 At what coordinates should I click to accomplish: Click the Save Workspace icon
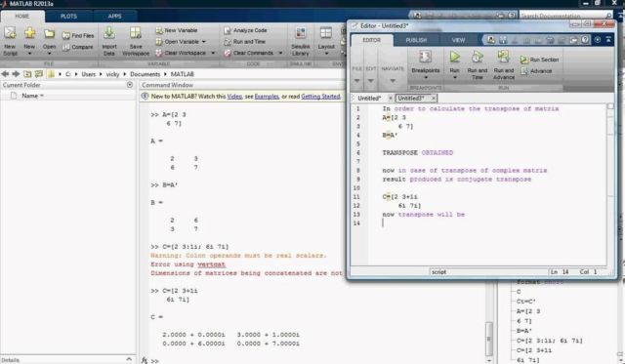pos(136,33)
